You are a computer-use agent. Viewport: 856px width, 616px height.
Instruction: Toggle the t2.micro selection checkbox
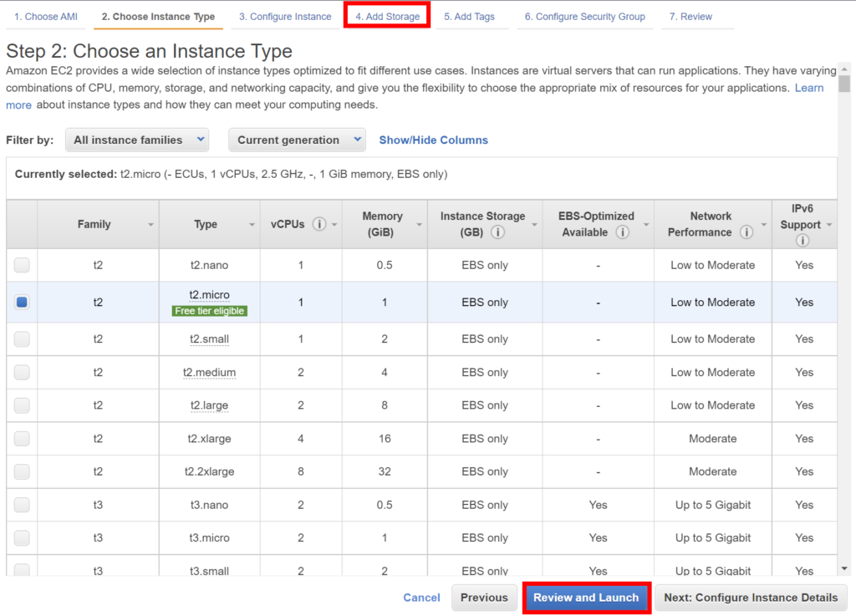[x=22, y=303]
